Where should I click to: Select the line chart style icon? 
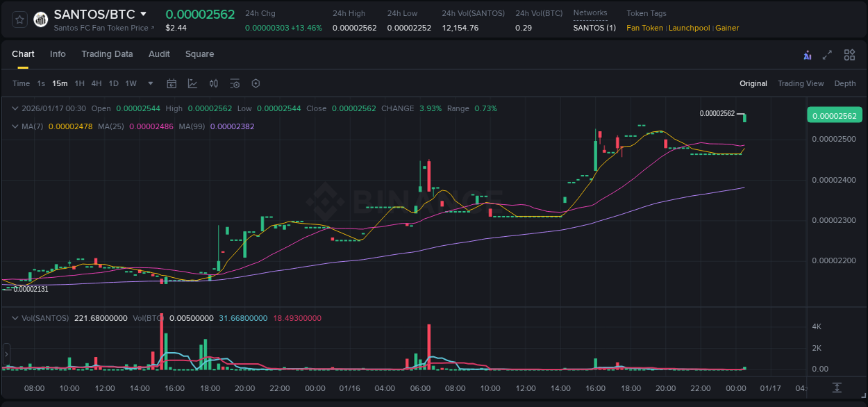click(x=191, y=83)
